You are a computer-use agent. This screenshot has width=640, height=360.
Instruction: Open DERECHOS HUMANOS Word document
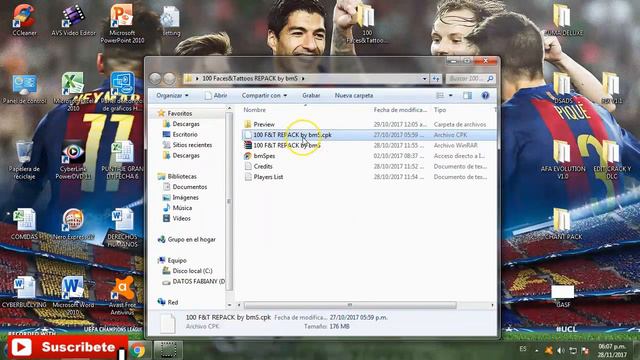click(x=122, y=228)
